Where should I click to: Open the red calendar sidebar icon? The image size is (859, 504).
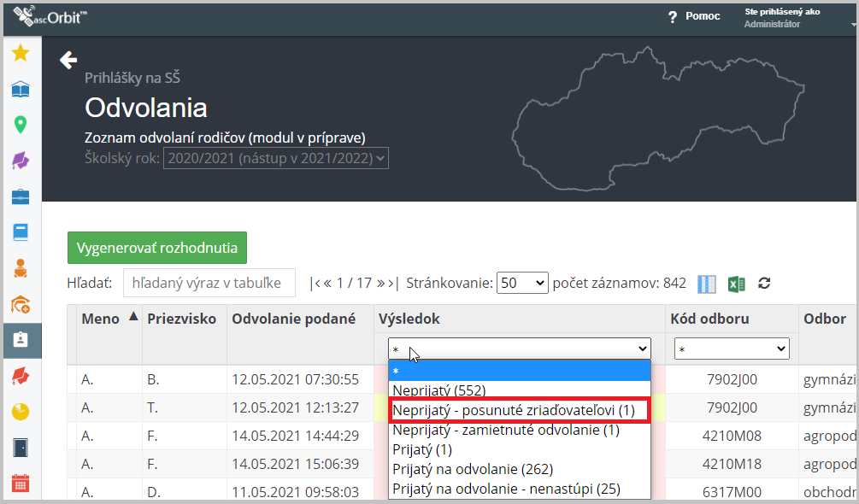[21, 483]
